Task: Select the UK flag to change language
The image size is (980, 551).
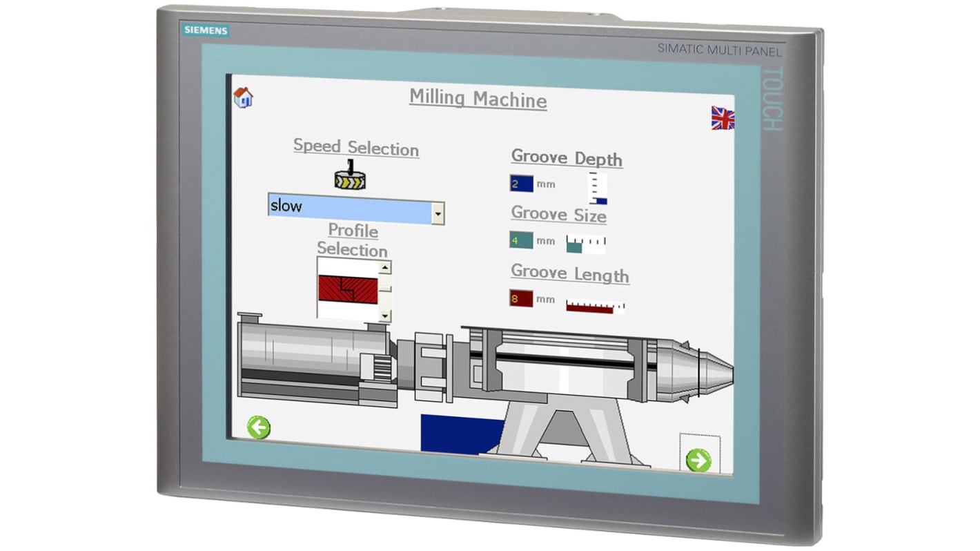Action: 723,119
